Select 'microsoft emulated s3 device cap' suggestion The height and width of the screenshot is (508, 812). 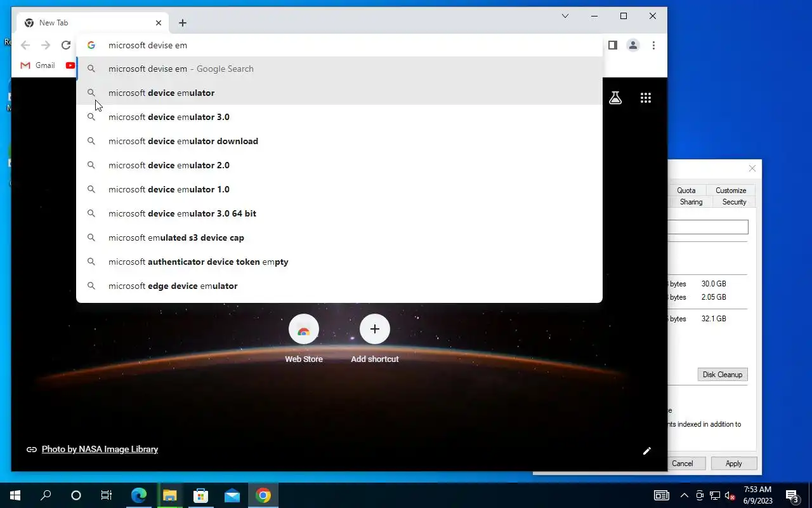coord(339,237)
